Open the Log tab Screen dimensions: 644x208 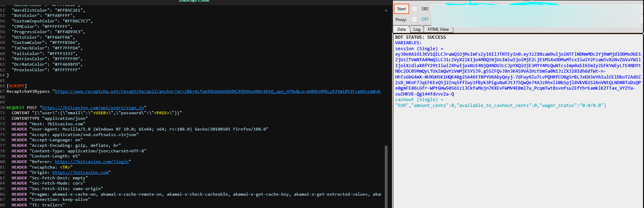(417, 30)
